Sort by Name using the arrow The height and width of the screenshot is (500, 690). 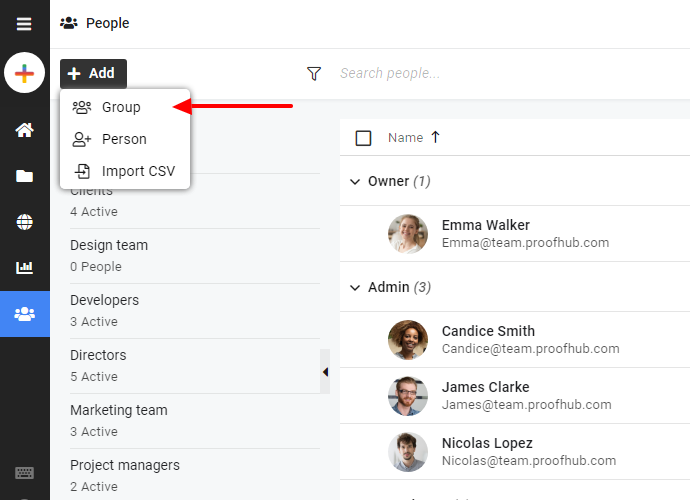435,137
